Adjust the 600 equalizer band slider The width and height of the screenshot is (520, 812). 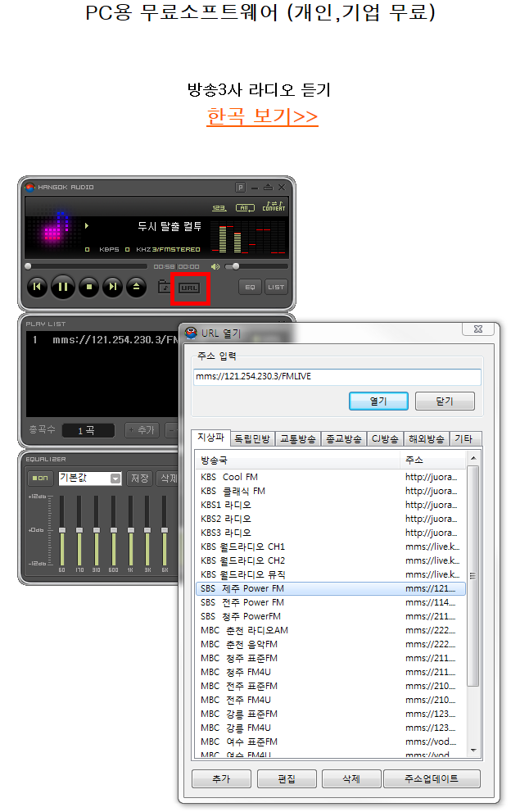(113, 530)
